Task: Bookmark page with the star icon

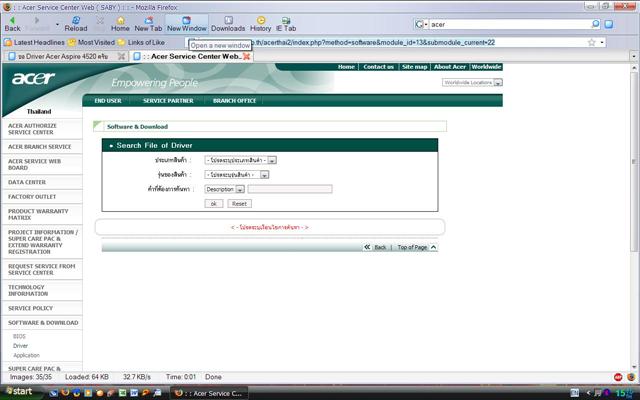Action: (591, 42)
